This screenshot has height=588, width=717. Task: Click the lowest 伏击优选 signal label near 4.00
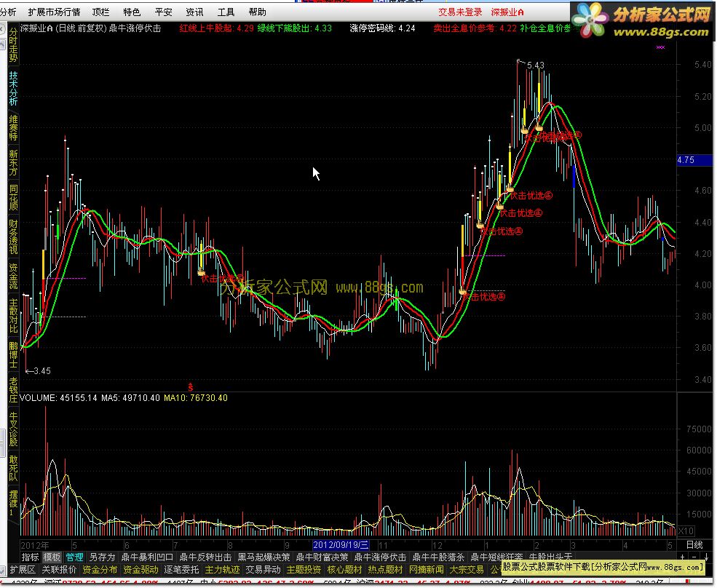[x=483, y=297]
